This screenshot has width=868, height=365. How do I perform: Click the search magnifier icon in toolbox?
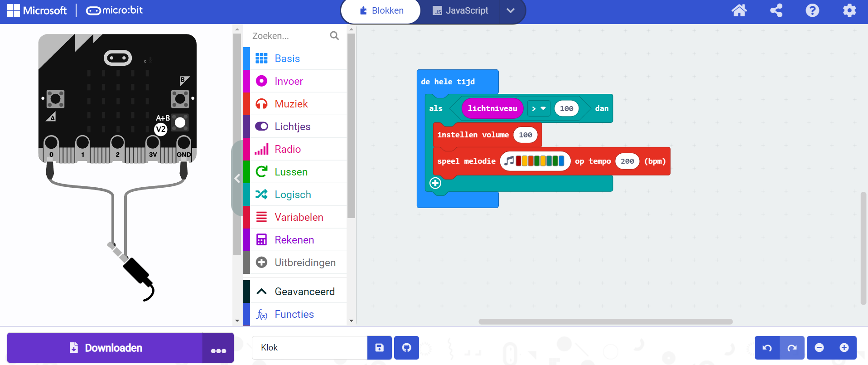pos(334,35)
